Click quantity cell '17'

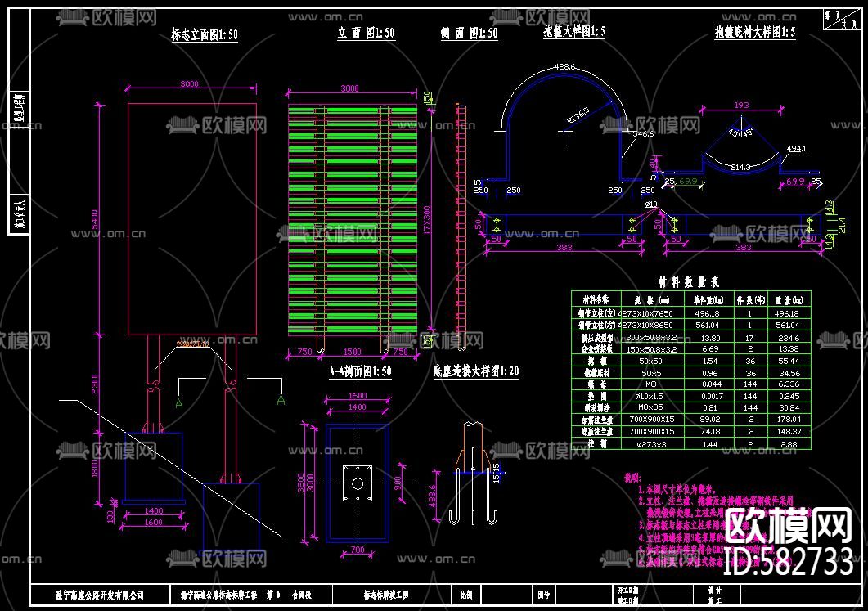tap(749, 338)
